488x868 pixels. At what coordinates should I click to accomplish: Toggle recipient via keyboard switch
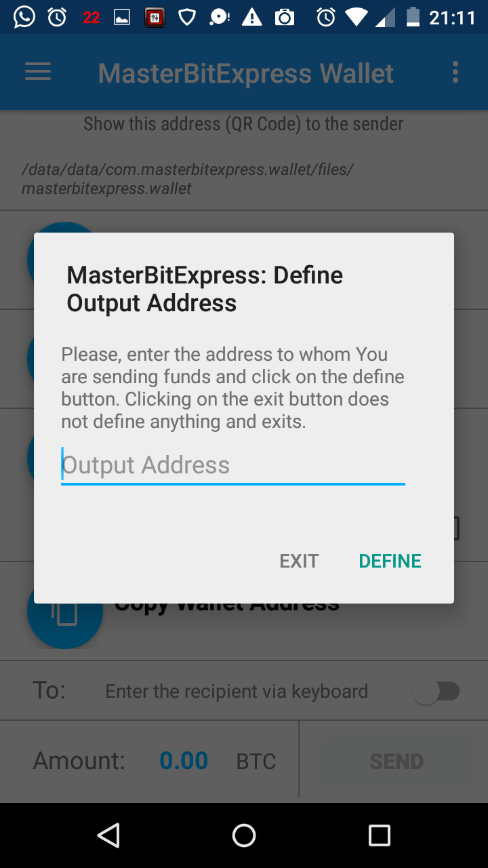click(437, 692)
